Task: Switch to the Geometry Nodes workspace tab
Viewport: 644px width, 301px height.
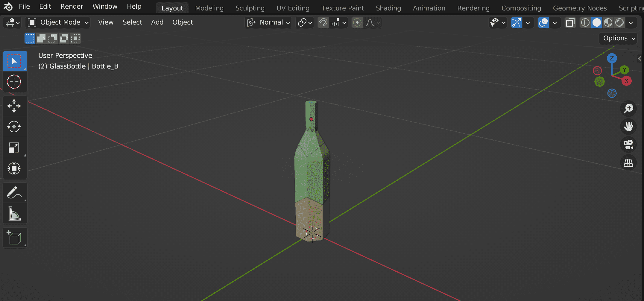Action: [x=580, y=8]
